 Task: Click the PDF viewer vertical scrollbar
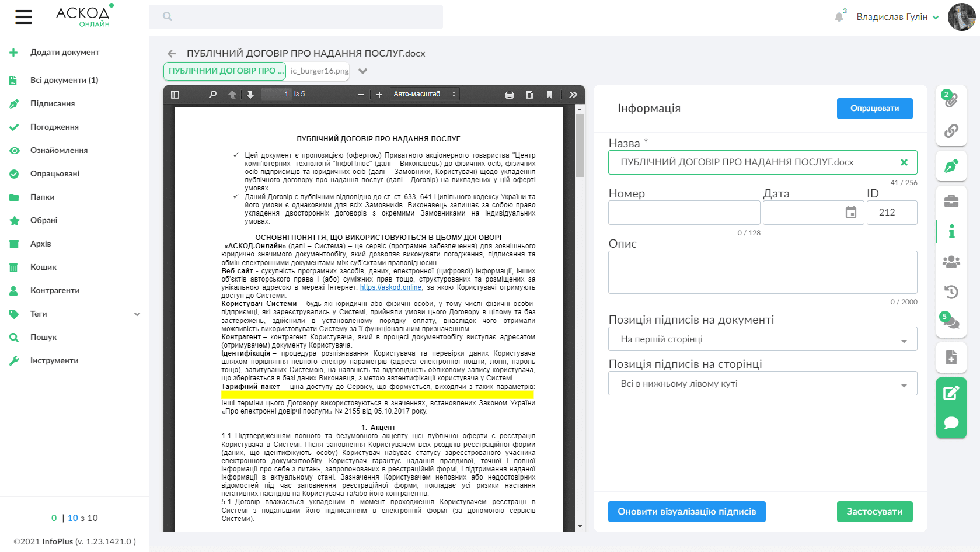tap(580, 146)
